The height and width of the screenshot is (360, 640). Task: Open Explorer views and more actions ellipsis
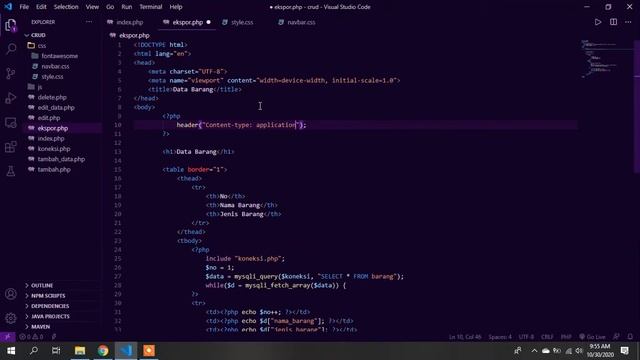[x=89, y=22]
